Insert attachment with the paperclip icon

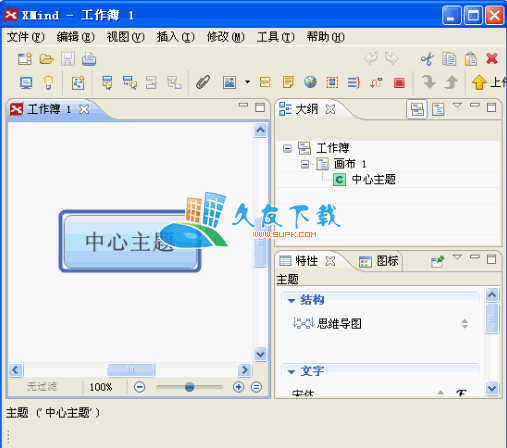click(x=203, y=82)
